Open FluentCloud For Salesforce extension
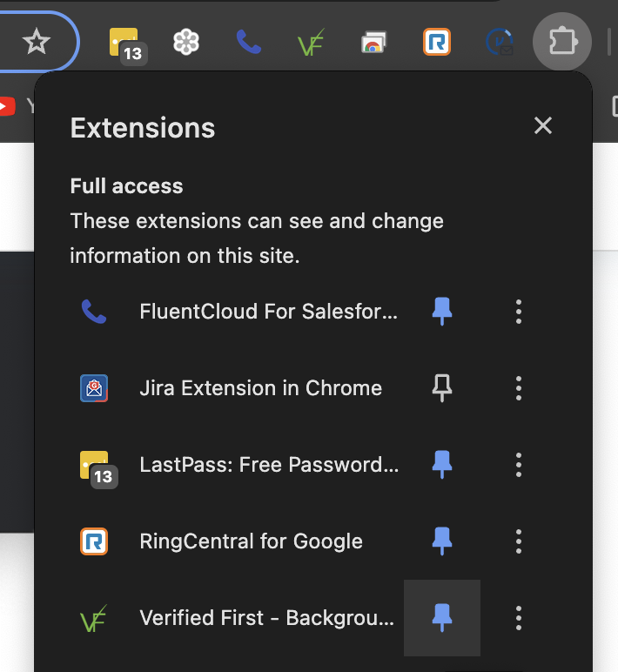Screen dimensions: 618x672 (x=269, y=312)
